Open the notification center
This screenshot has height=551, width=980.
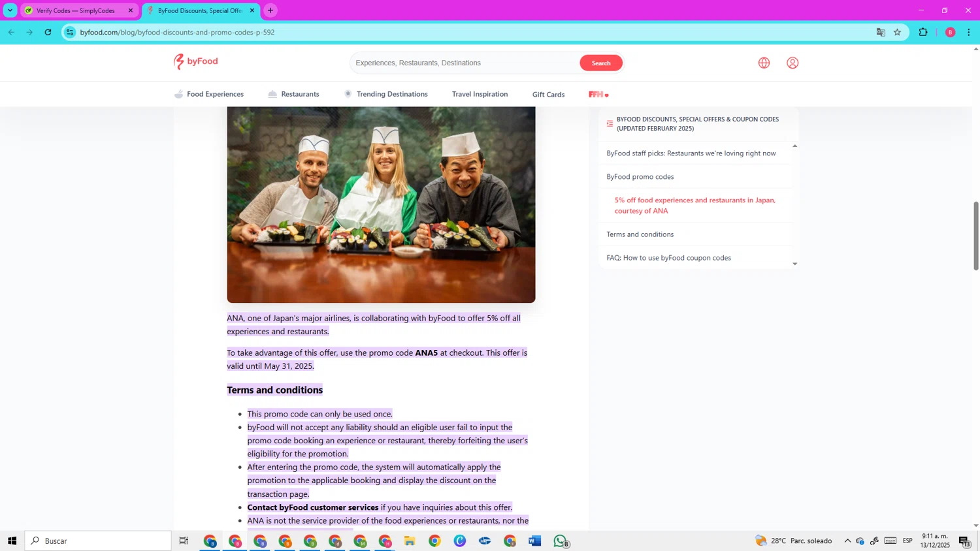965,541
